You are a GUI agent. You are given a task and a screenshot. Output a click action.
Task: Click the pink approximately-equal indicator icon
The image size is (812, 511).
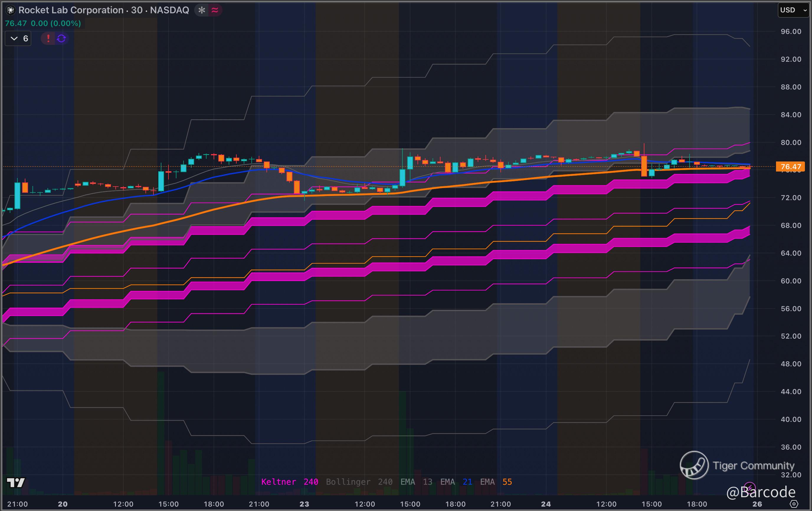point(215,10)
